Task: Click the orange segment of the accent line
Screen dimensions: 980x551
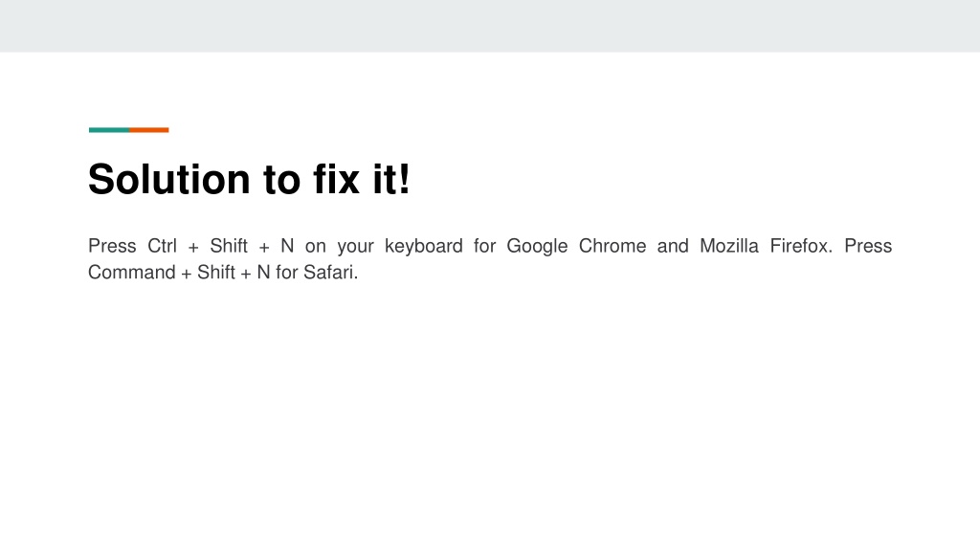Action: click(148, 130)
